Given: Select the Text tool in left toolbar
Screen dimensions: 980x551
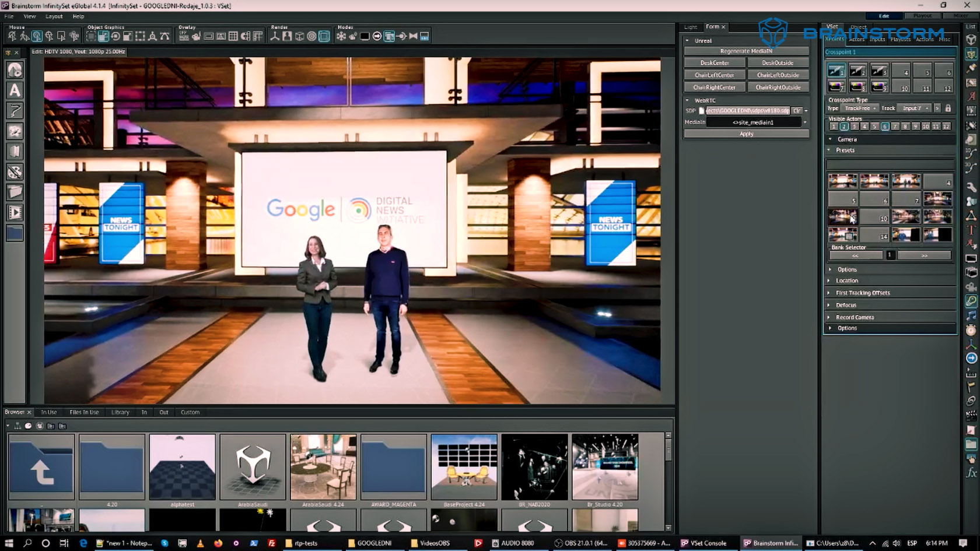Looking at the screenshot, I should pyautogui.click(x=15, y=90).
